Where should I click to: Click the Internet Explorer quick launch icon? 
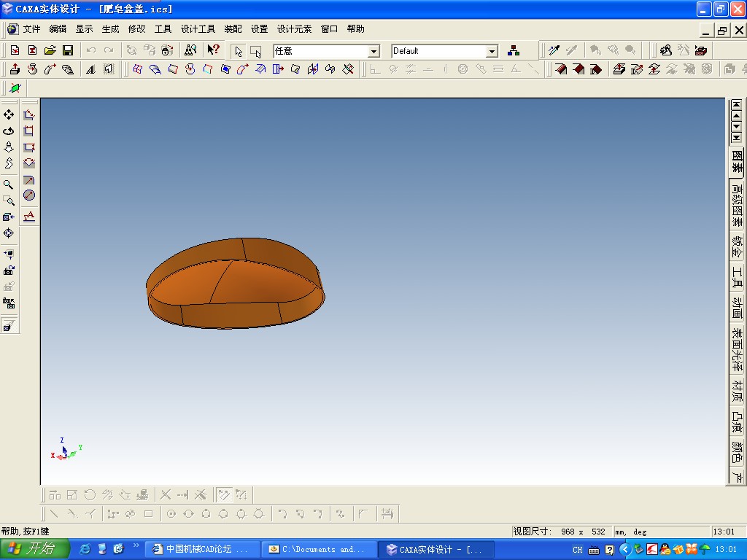pyautogui.click(x=85, y=549)
